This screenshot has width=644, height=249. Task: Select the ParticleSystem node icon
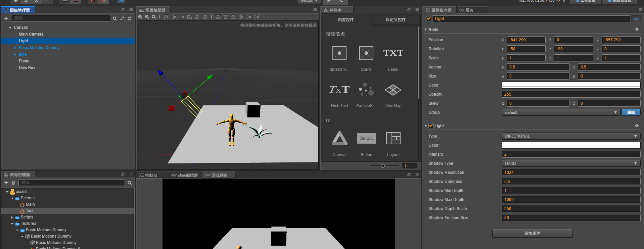tap(366, 90)
